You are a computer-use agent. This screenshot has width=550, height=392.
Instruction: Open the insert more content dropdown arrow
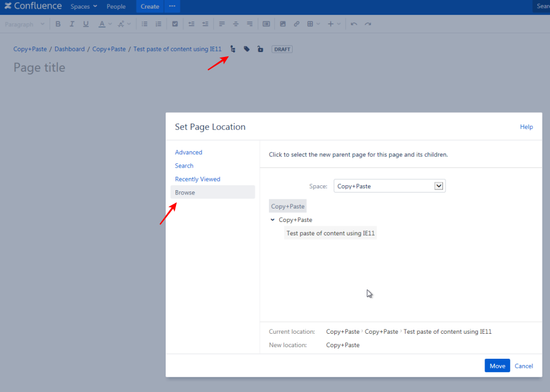click(338, 24)
